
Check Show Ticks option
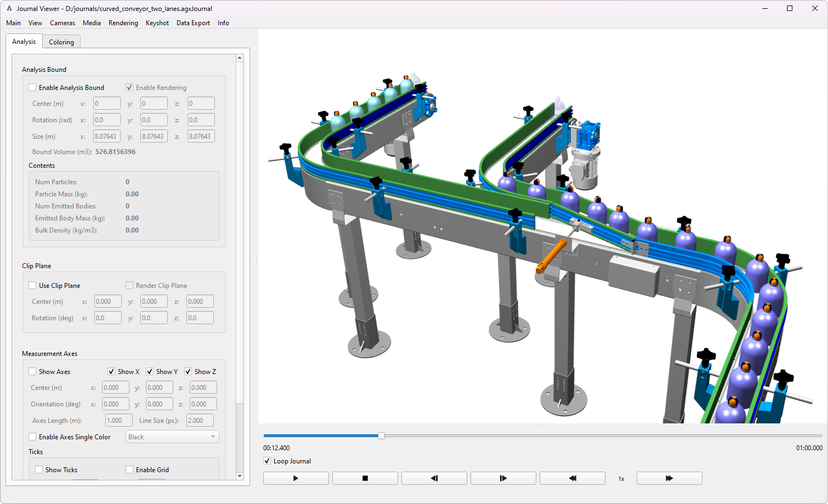point(39,469)
